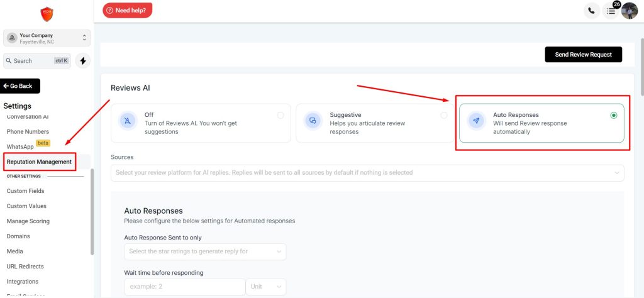Open Custom Fields settings

click(25, 191)
